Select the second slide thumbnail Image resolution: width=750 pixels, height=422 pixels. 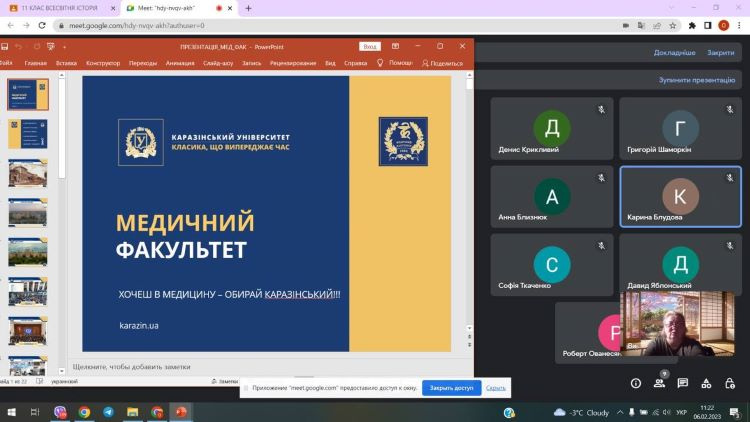pyautogui.click(x=28, y=134)
